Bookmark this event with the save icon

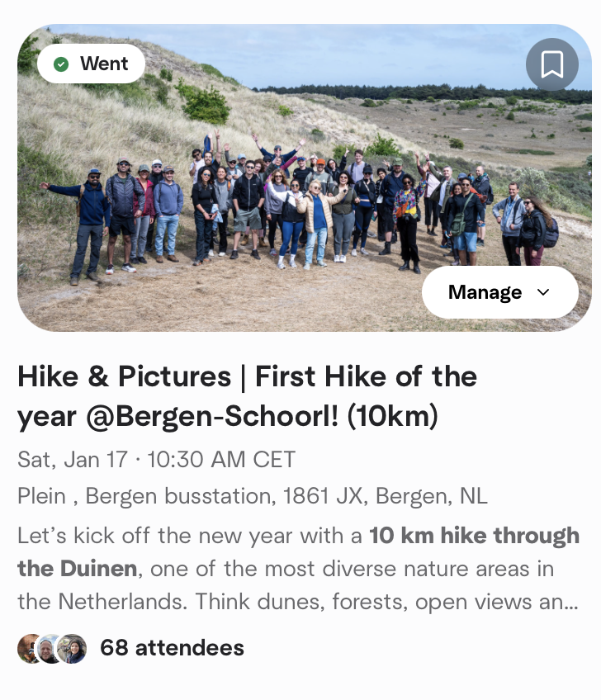552,64
